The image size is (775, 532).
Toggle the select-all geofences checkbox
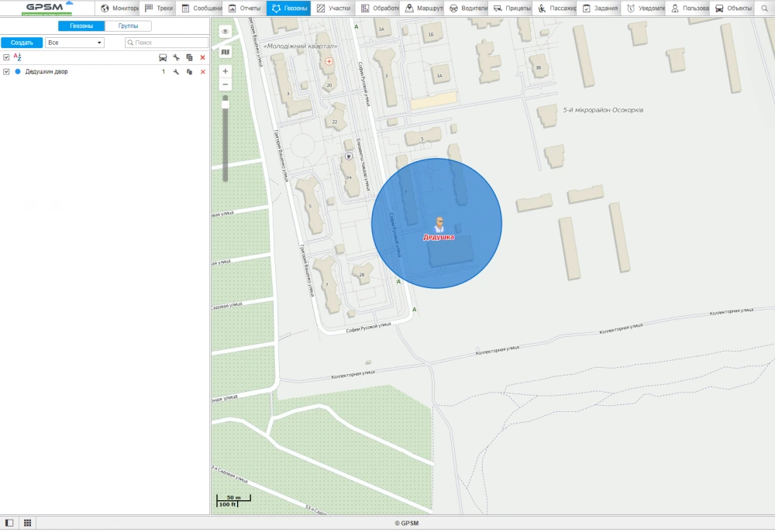coord(6,57)
